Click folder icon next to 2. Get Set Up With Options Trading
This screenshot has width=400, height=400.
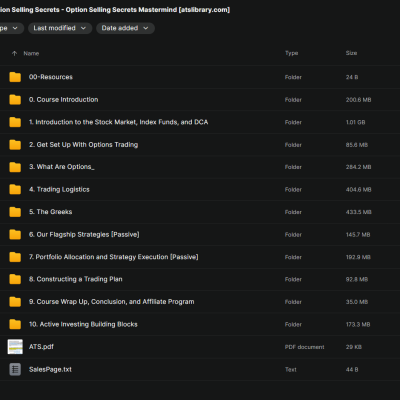coord(15,145)
